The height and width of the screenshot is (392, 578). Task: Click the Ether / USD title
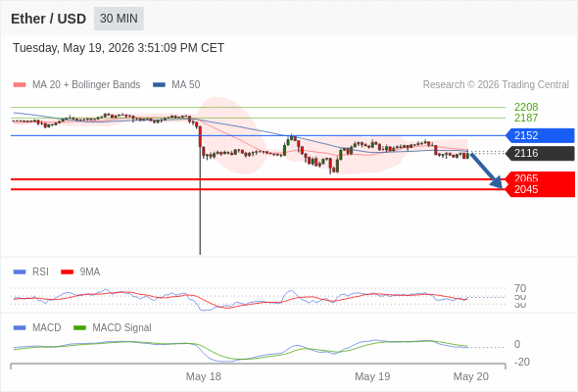(48, 19)
